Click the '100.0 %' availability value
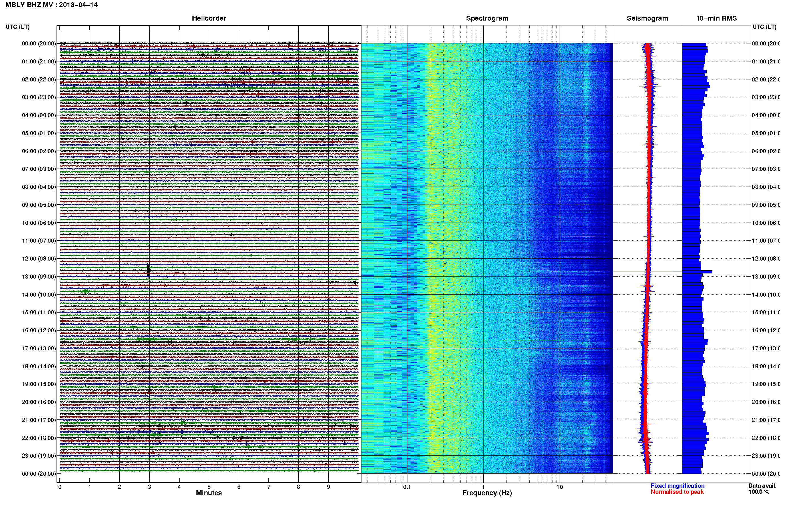The height and width of the screenshot is (508, 812). [x=759, y=492]
